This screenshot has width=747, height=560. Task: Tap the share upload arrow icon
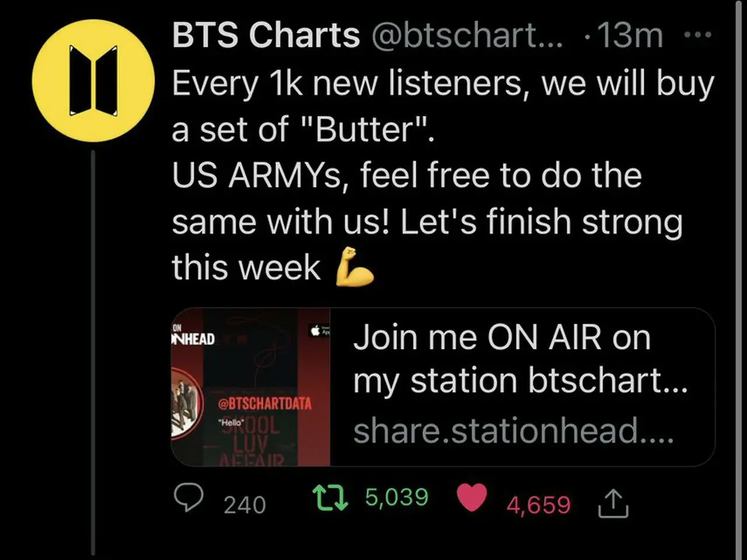613,503
